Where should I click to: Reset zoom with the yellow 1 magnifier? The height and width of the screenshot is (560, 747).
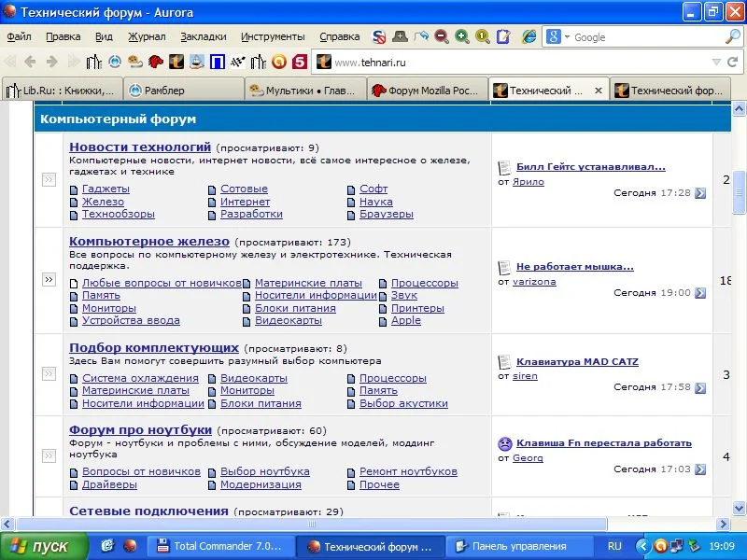pos(483,36)
